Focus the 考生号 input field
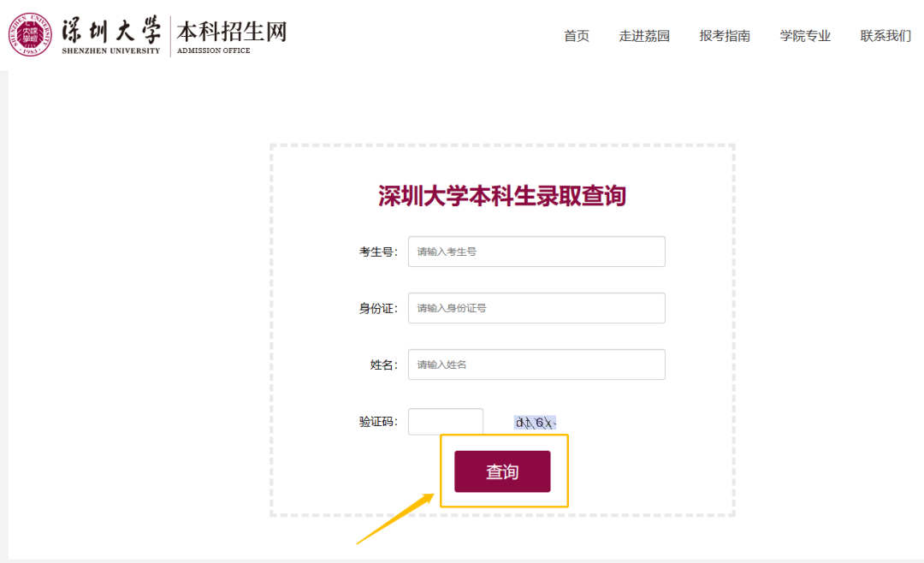Screen dimensions: 924x563 tap(536, 252)
